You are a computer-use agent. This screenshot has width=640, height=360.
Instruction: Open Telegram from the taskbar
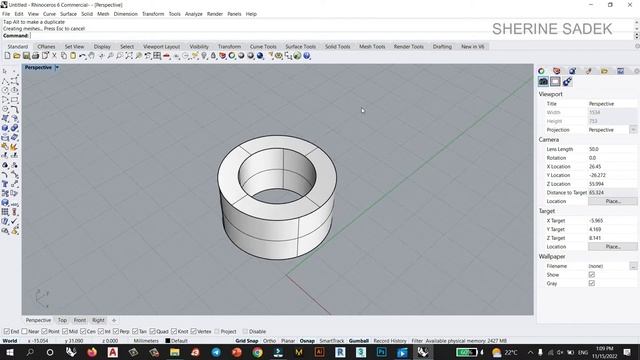tap(216, 352)
